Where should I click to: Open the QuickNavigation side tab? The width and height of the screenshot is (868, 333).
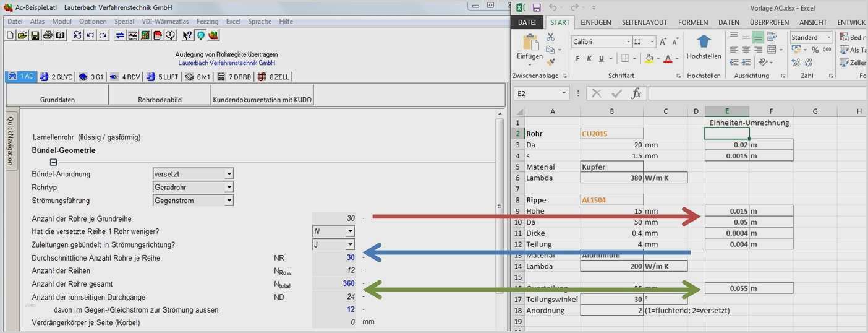[x=10, y=141]
